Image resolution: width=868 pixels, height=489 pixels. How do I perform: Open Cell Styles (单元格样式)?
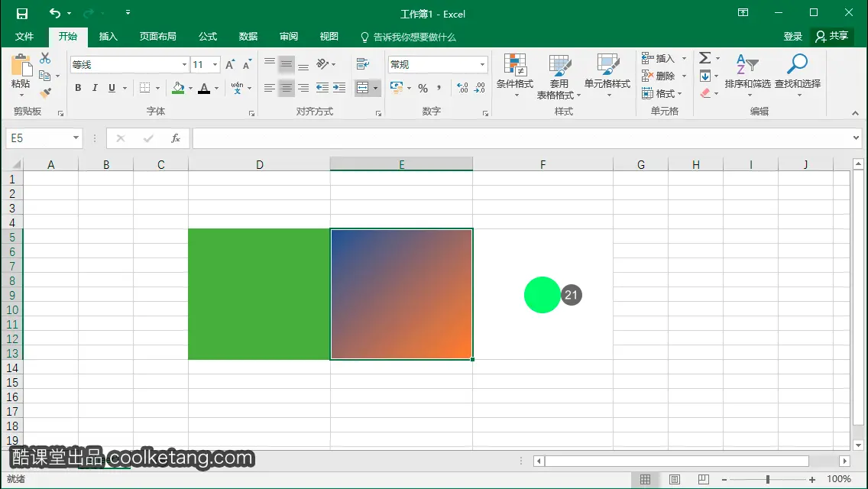[607, 76]
